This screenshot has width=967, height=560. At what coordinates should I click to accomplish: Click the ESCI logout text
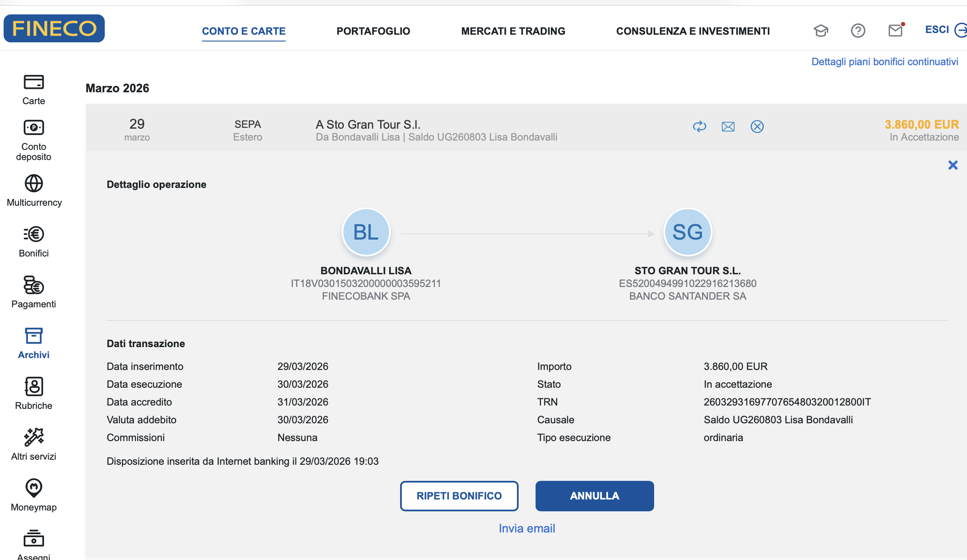tap(937, 30)
